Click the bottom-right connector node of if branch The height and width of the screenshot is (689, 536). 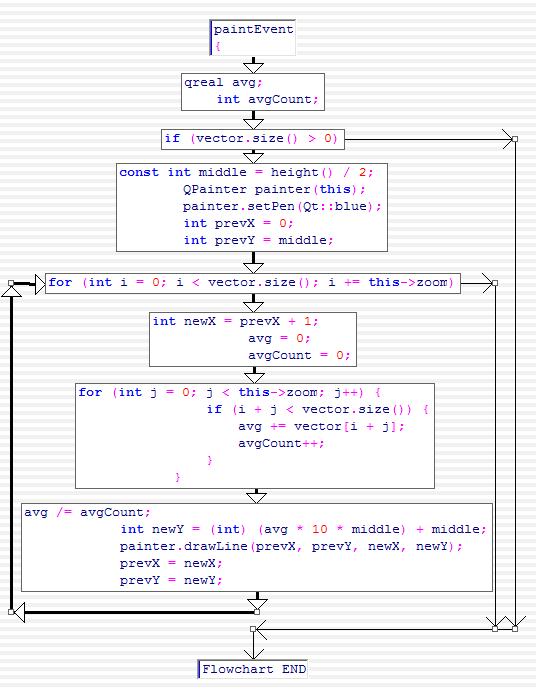coord(515,629)
